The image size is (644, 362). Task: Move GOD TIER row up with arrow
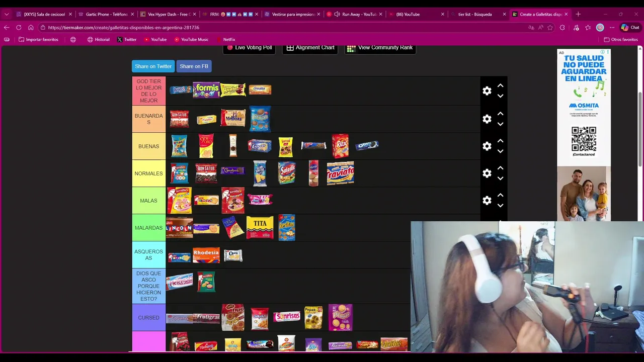[x=500, y=86]
